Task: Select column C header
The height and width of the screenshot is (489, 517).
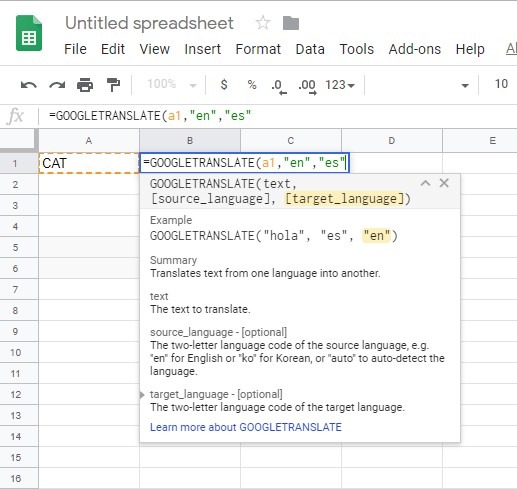Action: [x=291, y=140]
